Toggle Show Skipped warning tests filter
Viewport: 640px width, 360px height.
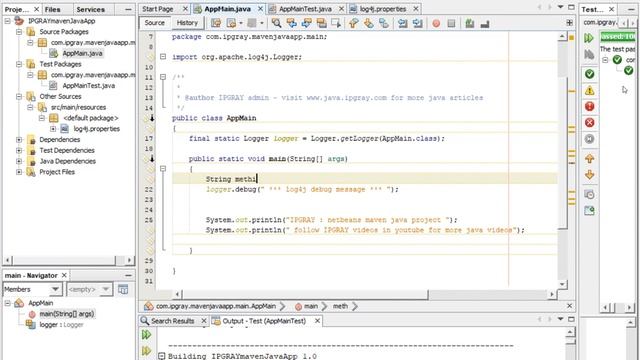589,90
